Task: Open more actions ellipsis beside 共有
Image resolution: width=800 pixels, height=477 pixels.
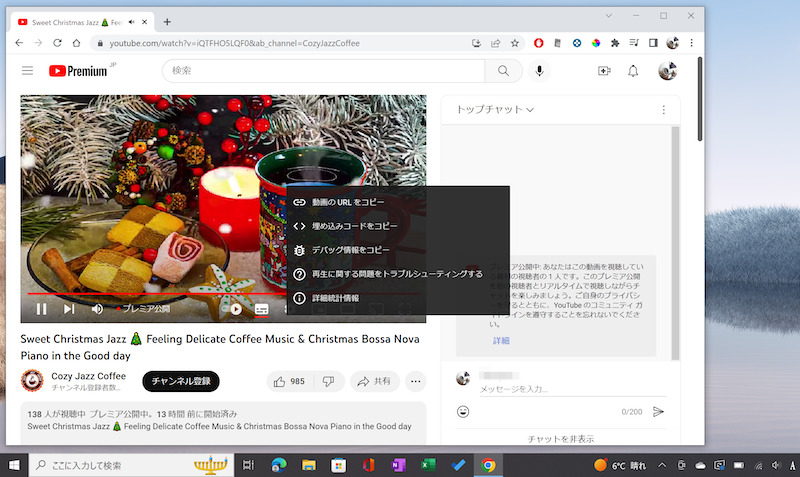Action: pos(416,381)
